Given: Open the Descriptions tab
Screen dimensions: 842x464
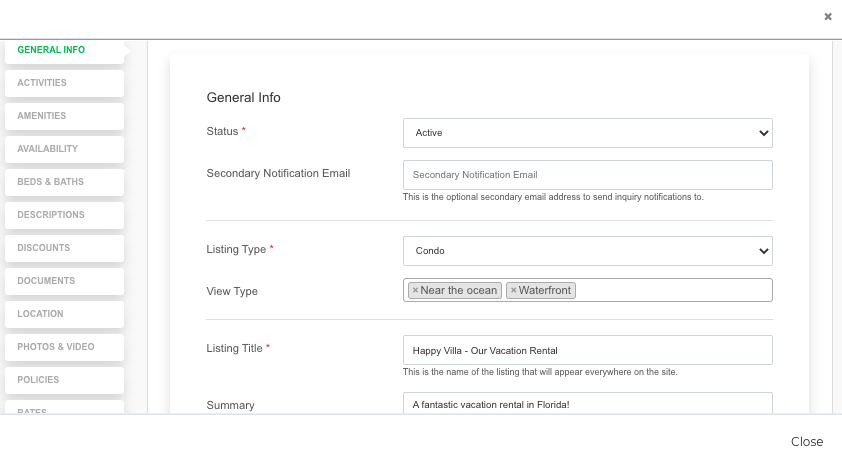Looking at the screenshot, I should pyautogui.click(x=64, y=215).
